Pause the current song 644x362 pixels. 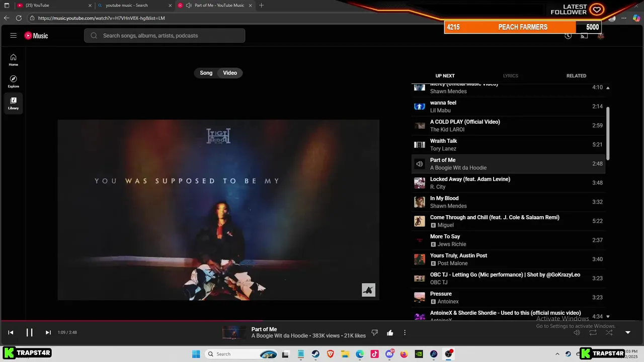(x=30, y=332)
